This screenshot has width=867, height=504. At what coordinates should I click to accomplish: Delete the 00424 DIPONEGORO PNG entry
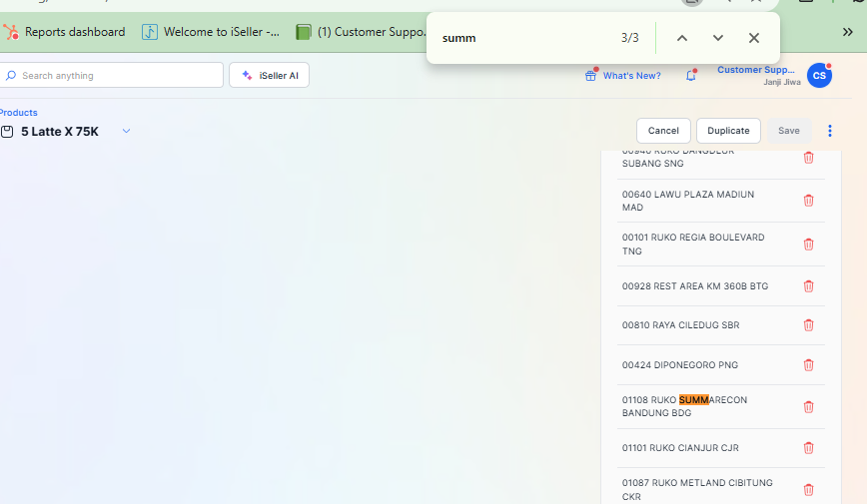coord(808,365)
